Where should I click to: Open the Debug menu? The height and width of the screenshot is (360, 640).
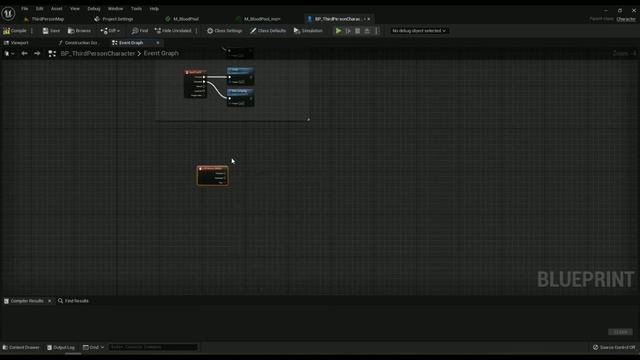(93, 9)
